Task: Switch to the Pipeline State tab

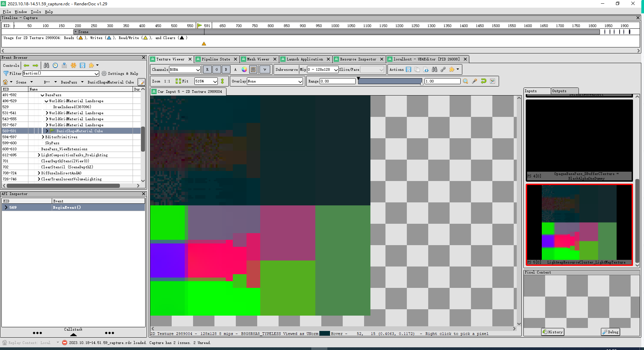Action: coord(215,59)
